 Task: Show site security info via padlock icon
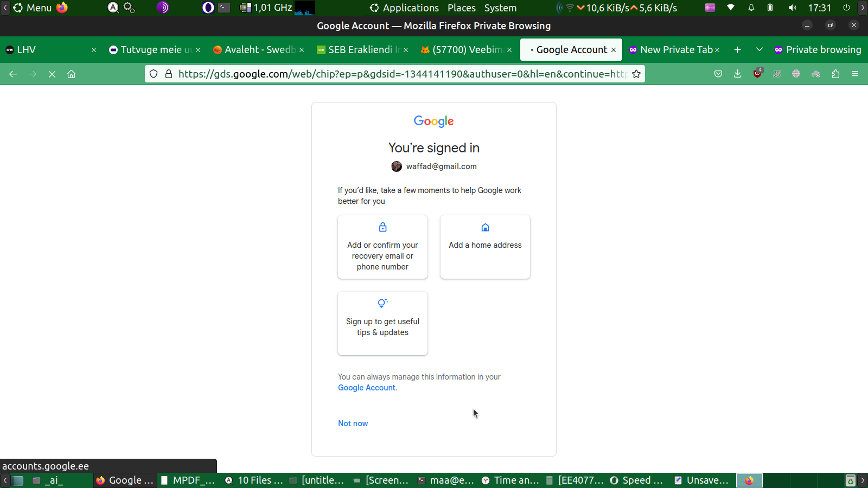tap(168, 74)
